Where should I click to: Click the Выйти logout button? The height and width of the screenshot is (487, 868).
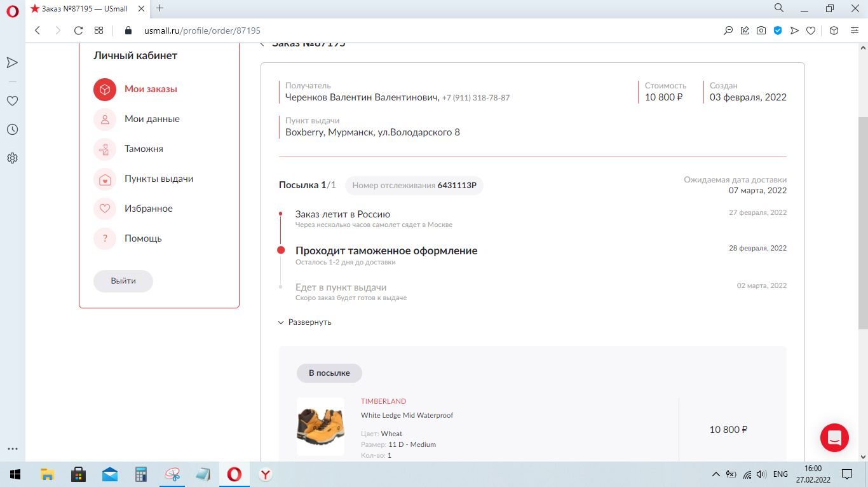click(123, 281)
